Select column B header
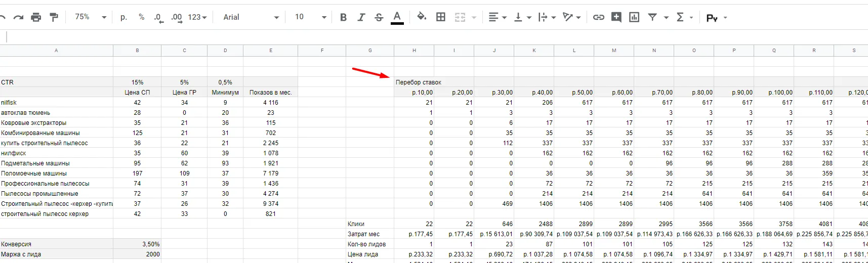 coord(137,51)
